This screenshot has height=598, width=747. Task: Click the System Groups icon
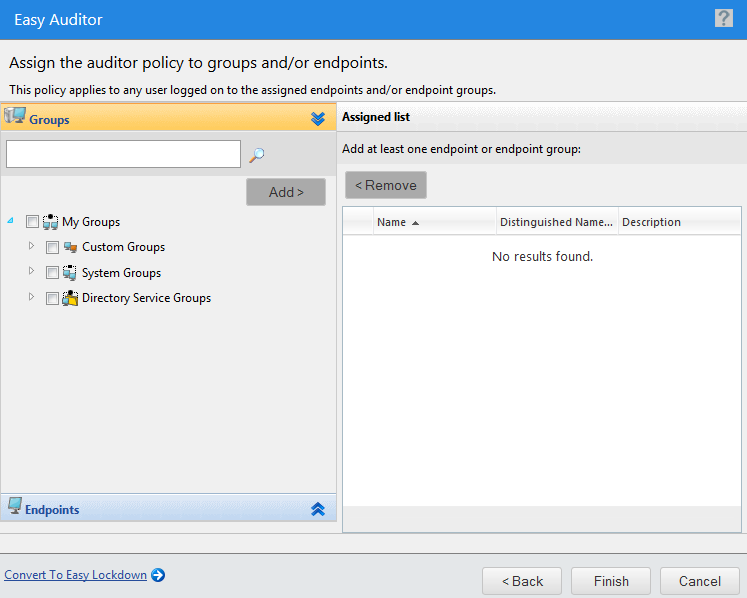(70, 273)
